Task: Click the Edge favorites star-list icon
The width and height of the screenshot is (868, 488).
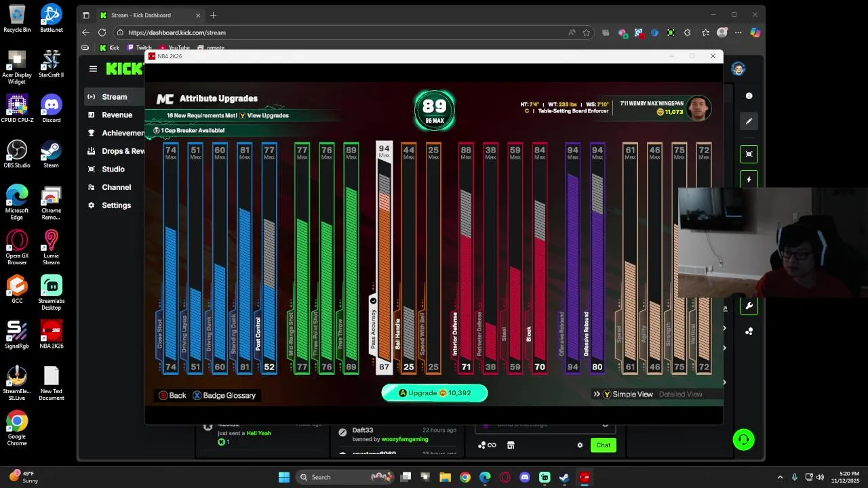Action: pyautogui.click(x=705, y=33)
